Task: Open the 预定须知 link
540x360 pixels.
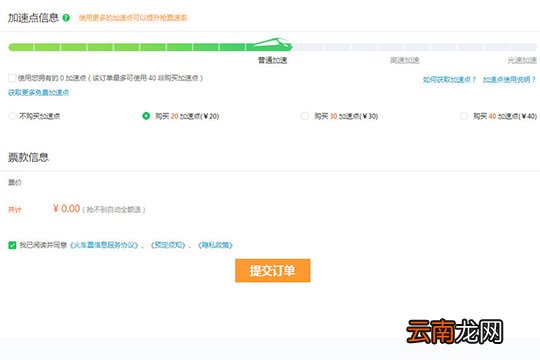Action: [x=168, y=245]
